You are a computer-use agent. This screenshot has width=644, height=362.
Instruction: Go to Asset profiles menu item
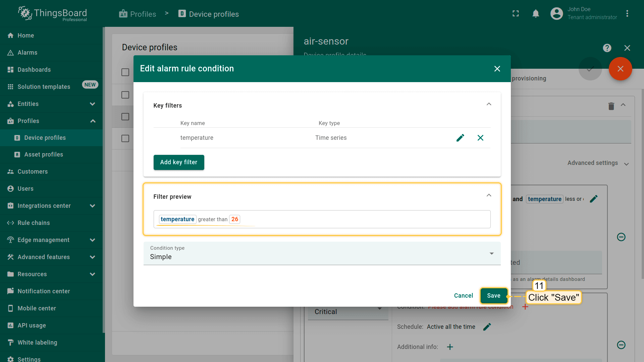pos(44,155)
